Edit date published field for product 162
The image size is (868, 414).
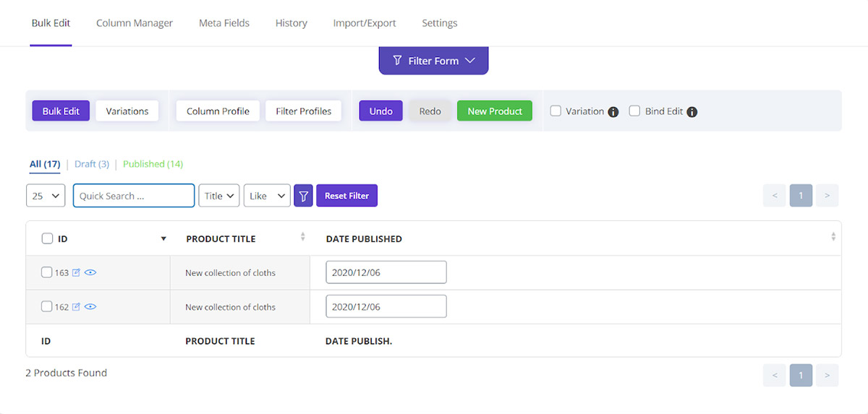point(386,306)
